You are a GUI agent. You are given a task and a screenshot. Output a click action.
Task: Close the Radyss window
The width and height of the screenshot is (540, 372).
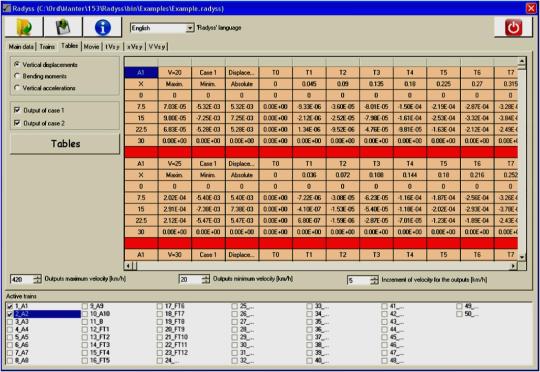coord(531,8)
